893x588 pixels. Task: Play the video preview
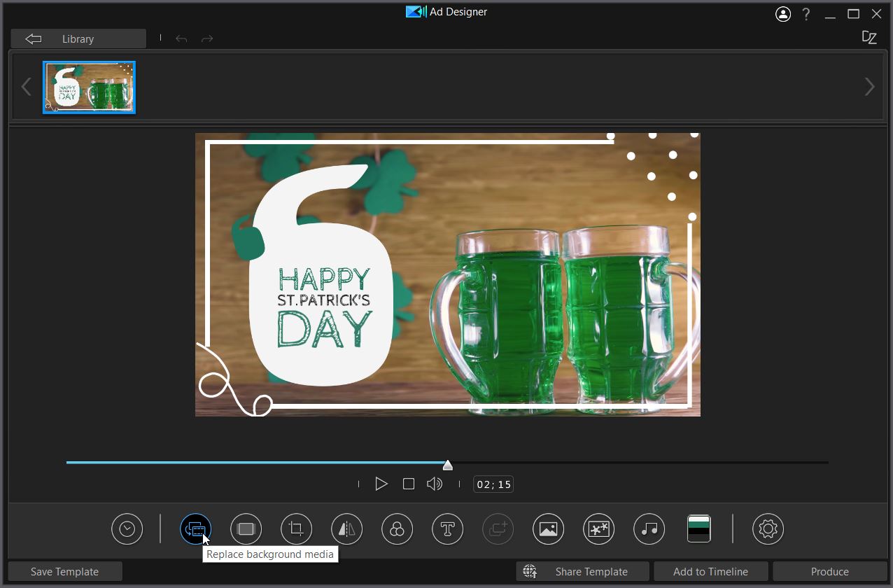click(381, 483)
